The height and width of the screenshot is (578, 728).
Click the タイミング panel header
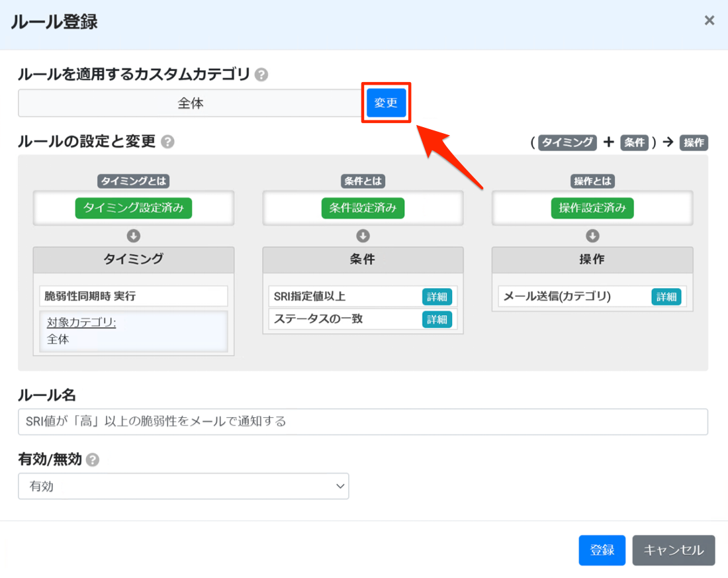133,260
